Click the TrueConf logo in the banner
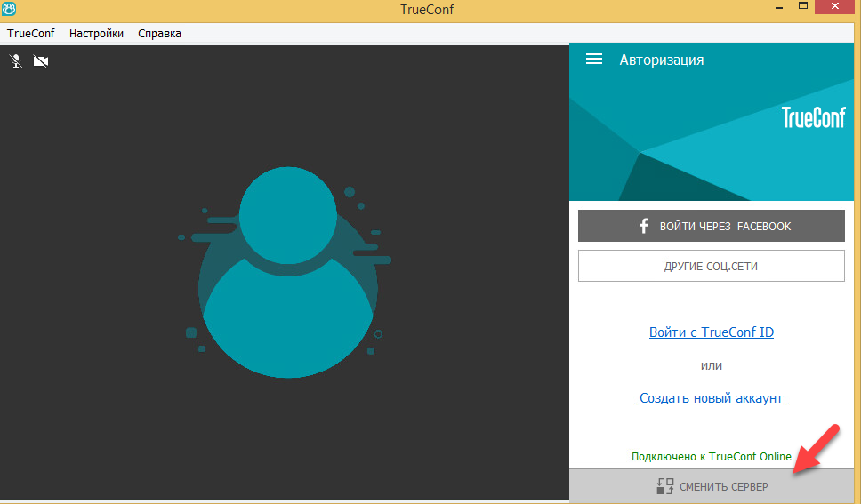This screenshot has height=504, width=861. pos(813,117)
